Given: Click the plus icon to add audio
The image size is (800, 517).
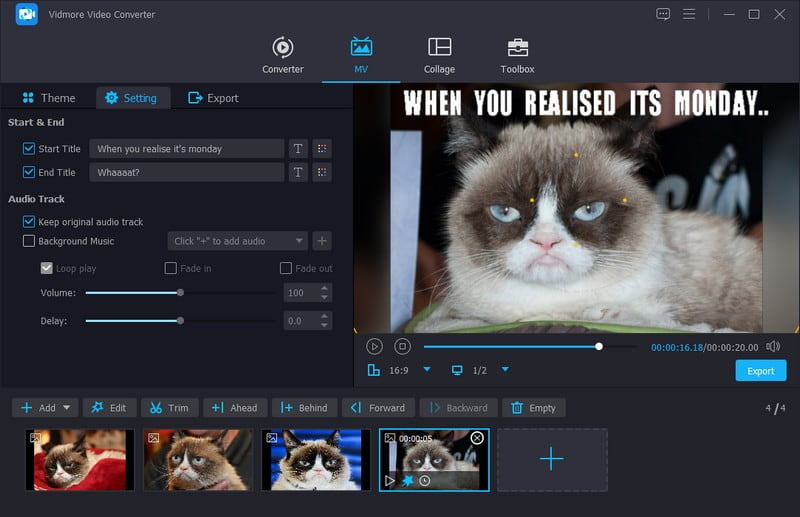Looking at the screenshot, I should [322, 241].
